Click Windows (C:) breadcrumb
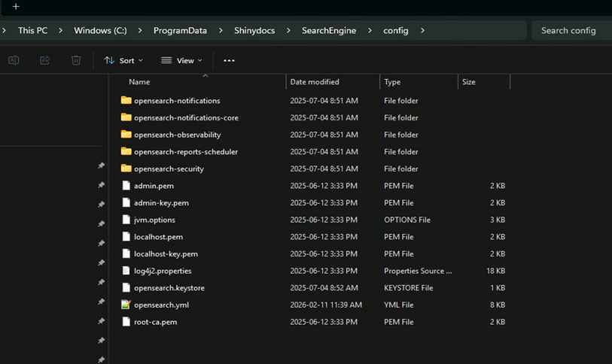Image resolution: width=612 pixels, height=364 pixels. [x=100, y=30]
